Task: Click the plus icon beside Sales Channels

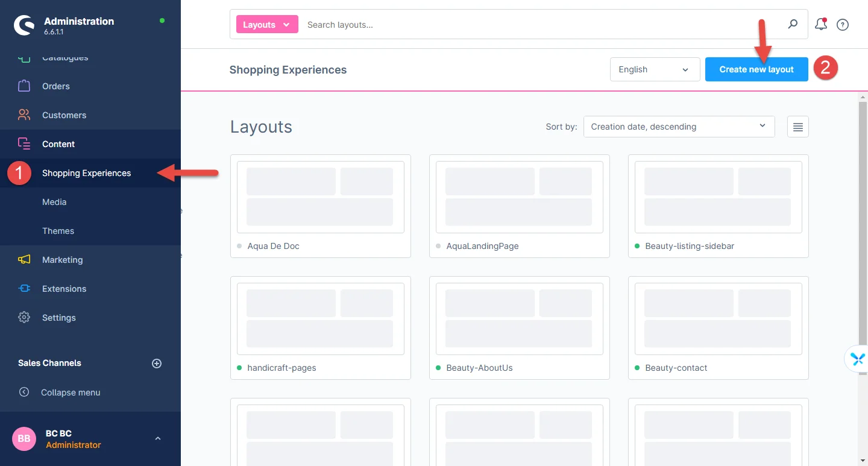Action: click(x=157, y=364)
